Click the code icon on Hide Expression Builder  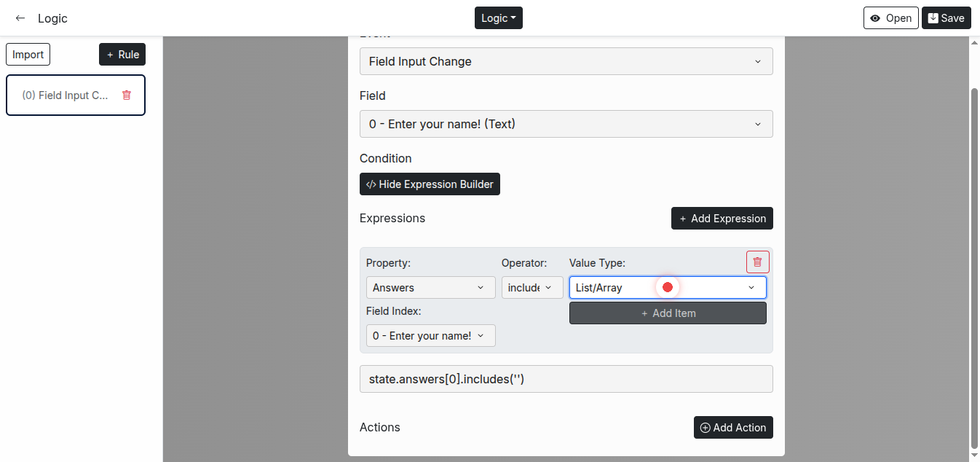pyautogui.click(x=371, y=184)
